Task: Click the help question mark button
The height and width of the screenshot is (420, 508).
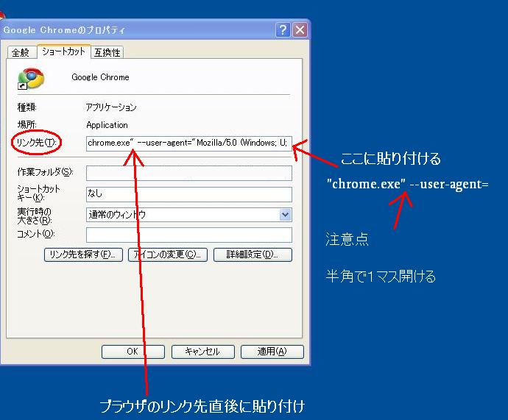Action: coord(283,30)
